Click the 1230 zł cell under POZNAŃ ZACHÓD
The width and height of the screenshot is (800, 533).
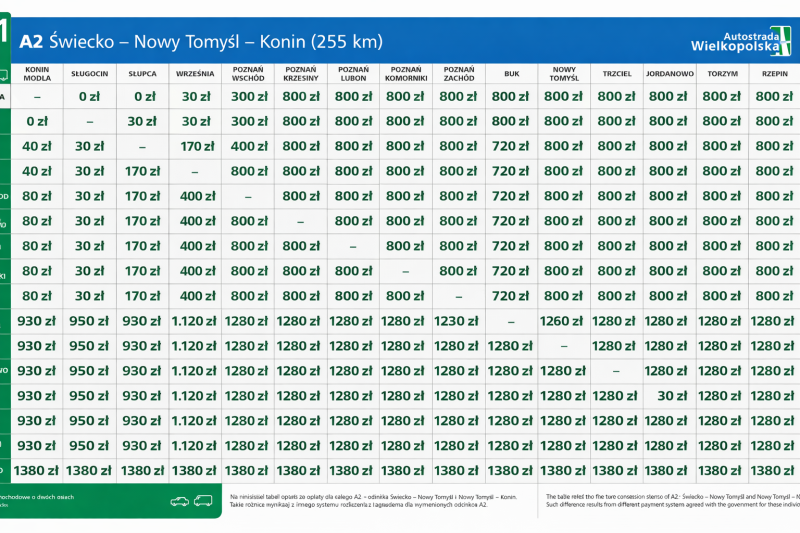[x=458, y=321]
